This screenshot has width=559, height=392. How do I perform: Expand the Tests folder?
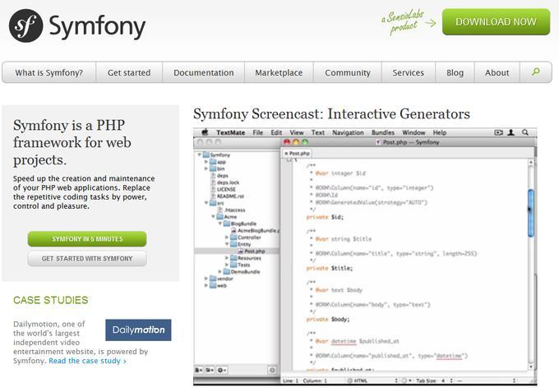(227, 265)
